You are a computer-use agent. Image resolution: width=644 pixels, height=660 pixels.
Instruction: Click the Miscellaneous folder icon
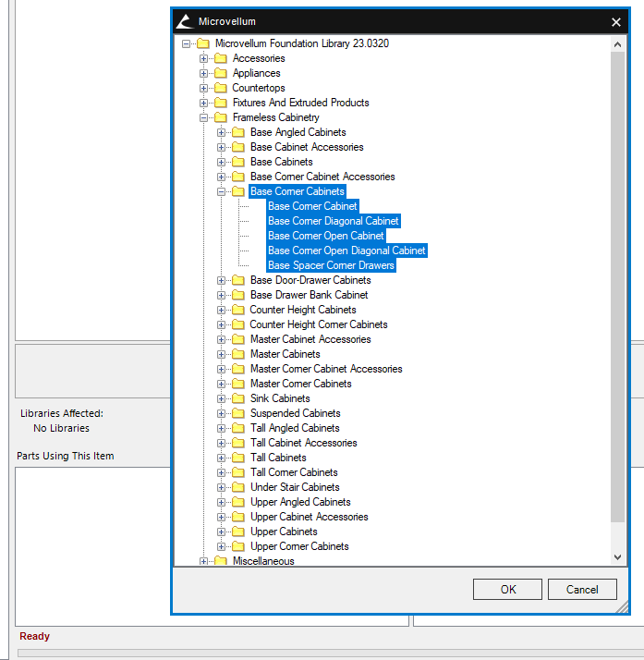[221, 561]
